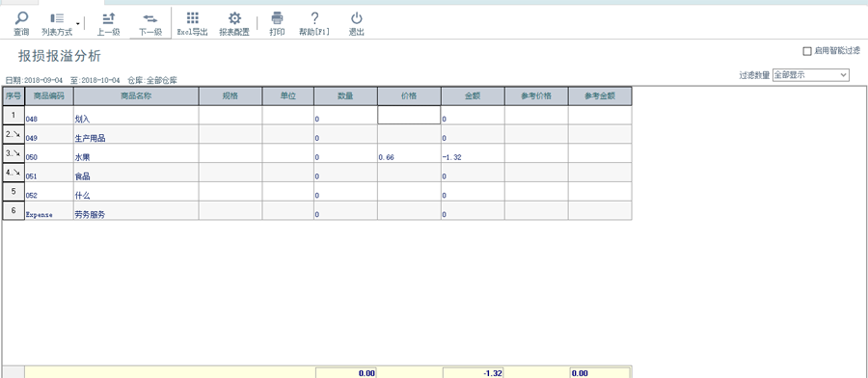
Task: Select row number 1 header
Action: pyautogui.click(x=14, y=115)
